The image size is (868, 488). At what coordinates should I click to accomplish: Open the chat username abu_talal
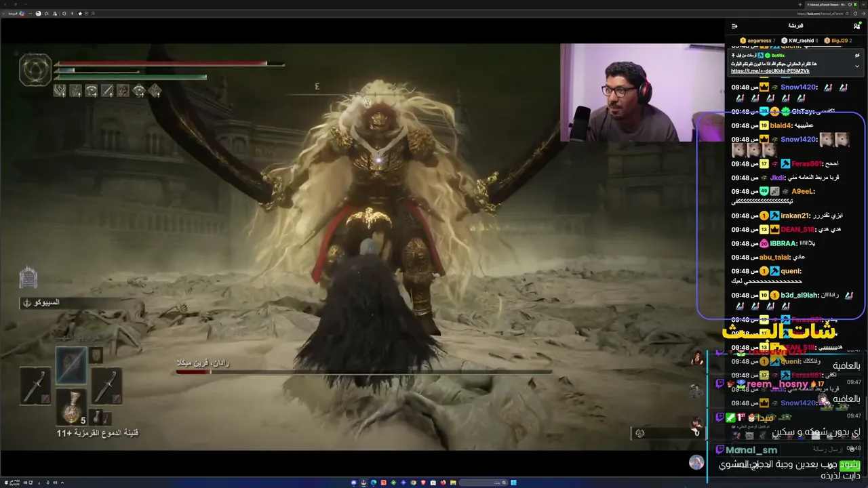click(774, 258)
